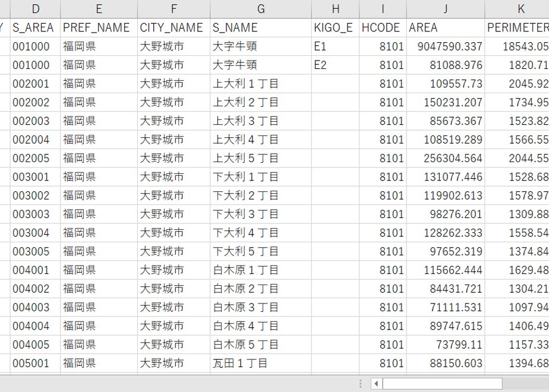The width and height of the screenshot is (549, 392).
Task: Click the cell containing E1
Action: (x=336, y=46)
